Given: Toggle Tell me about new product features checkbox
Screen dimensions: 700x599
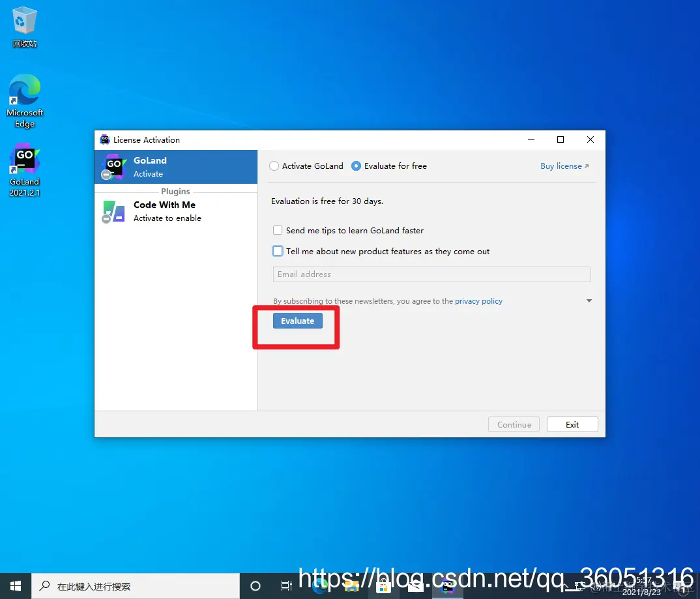Looking at the screenshot, I should point(278,252).
